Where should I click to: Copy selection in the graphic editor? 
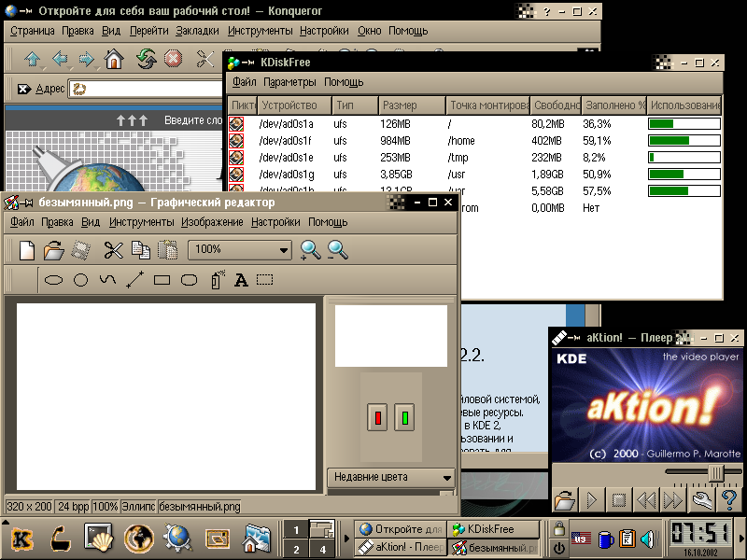coord(141,250)
